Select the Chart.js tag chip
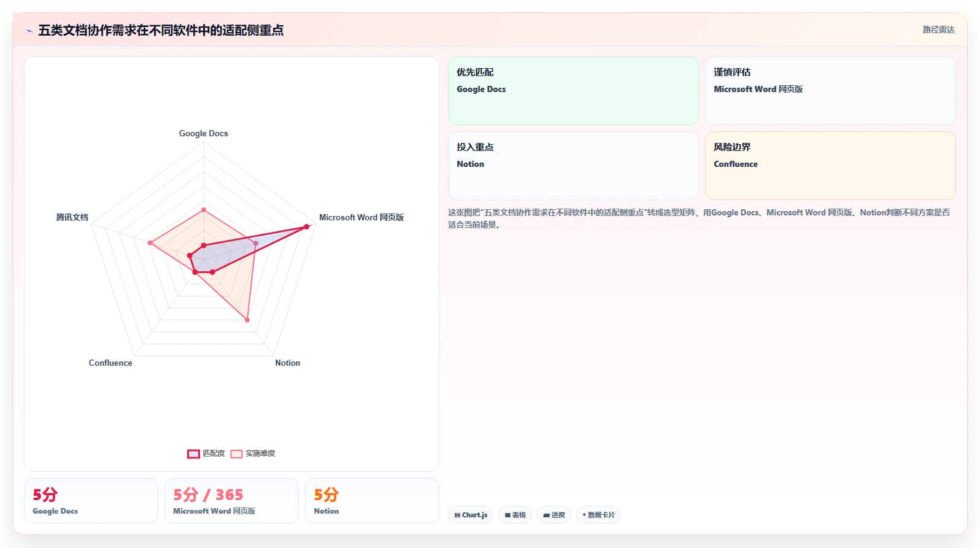Image resolution: width=980 pixels, height=548 pixels. coord(471,515)
